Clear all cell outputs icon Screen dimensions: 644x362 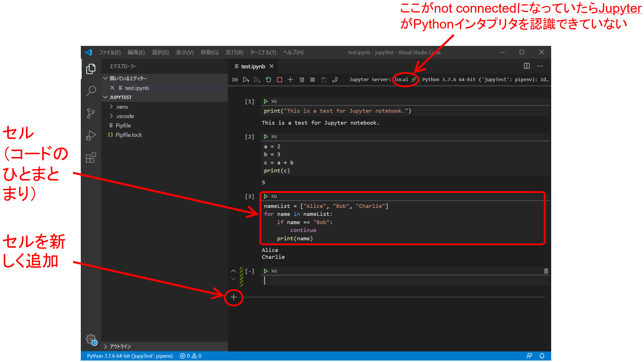point(301,80)
